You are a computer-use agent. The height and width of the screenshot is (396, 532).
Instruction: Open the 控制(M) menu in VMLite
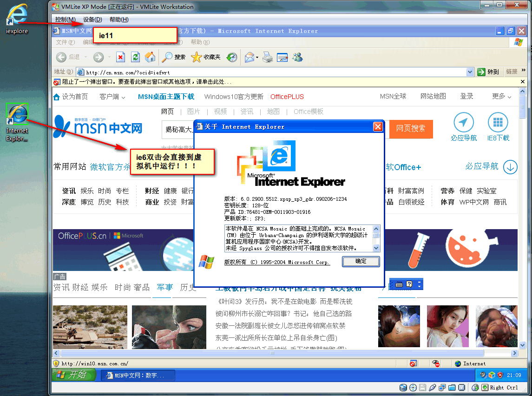tap(65, 20)
